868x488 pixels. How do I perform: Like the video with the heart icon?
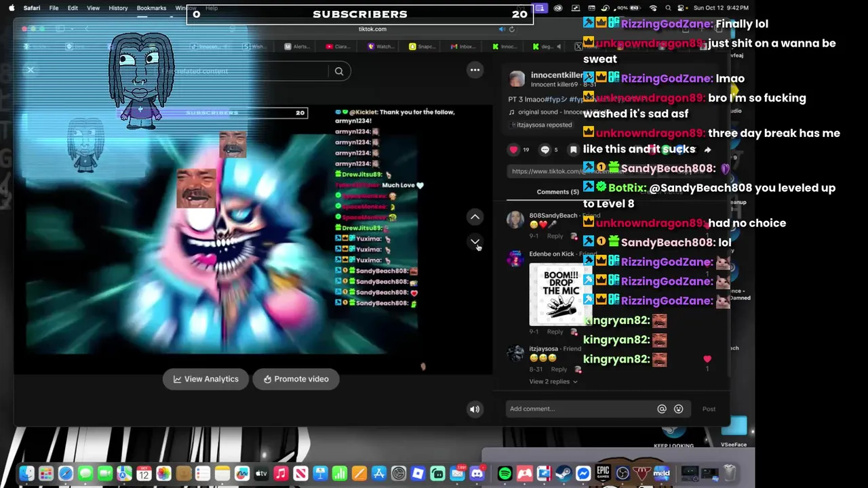pos(513,150)
